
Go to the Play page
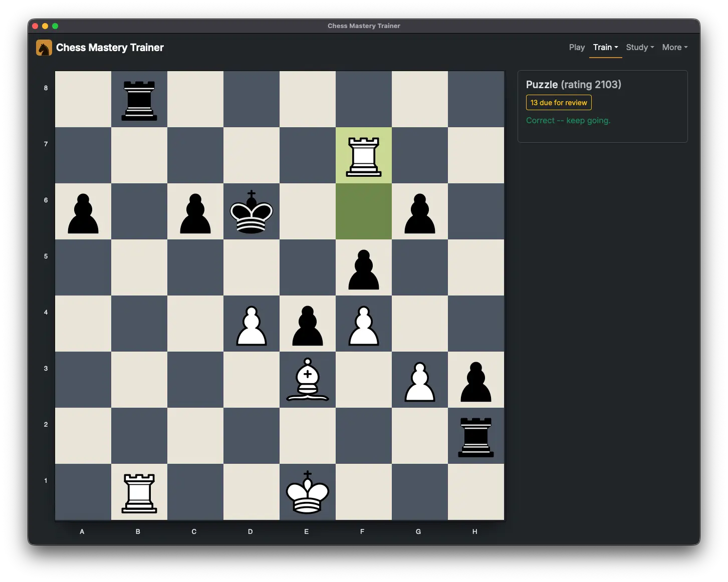coord(577,47)
